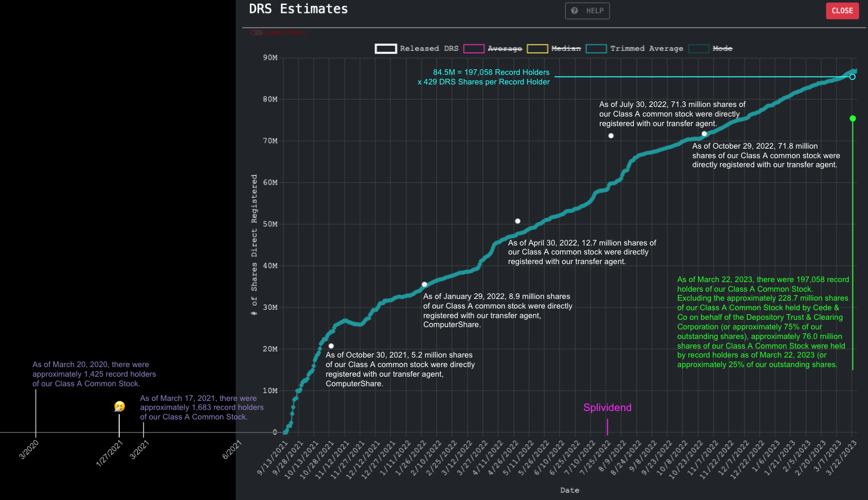Enable the Average series in legend

point(473,48)
